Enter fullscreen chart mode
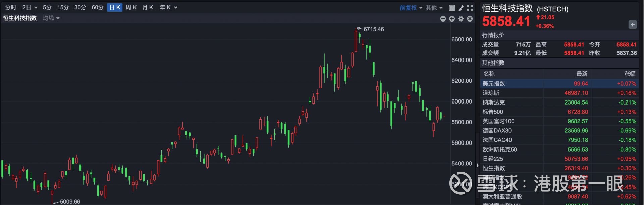The image size is (644, 205). click(x=470, y=8)
